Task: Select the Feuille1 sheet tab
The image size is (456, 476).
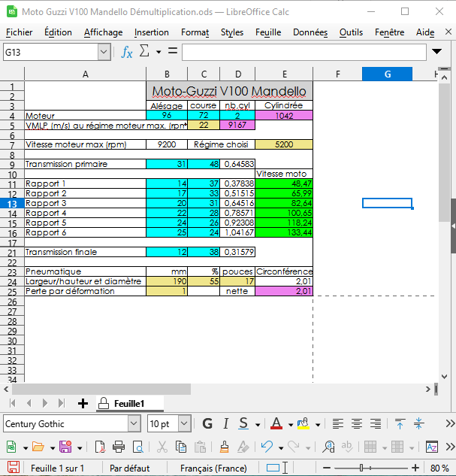Action: [130, 404]
